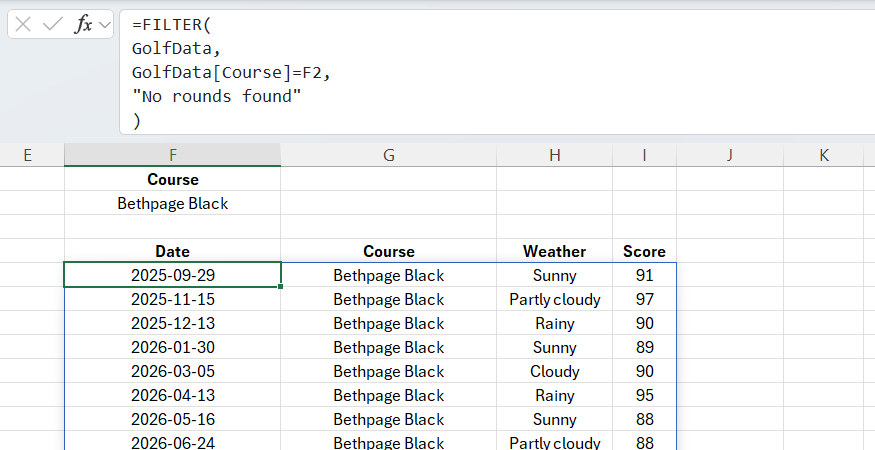Click Bethpage Black in the 2025-12-13 row
This screenshot has height=450, width=875.
(x=388, y=323)
